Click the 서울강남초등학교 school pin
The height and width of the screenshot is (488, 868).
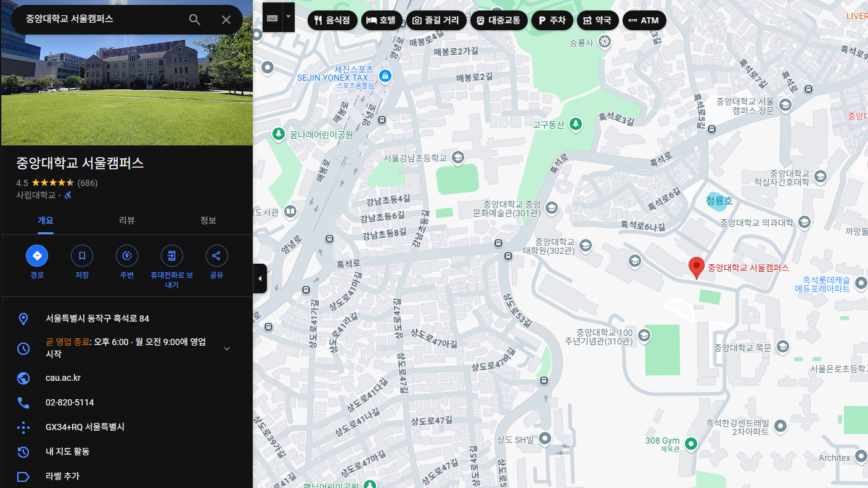click(x=457, y=158)
